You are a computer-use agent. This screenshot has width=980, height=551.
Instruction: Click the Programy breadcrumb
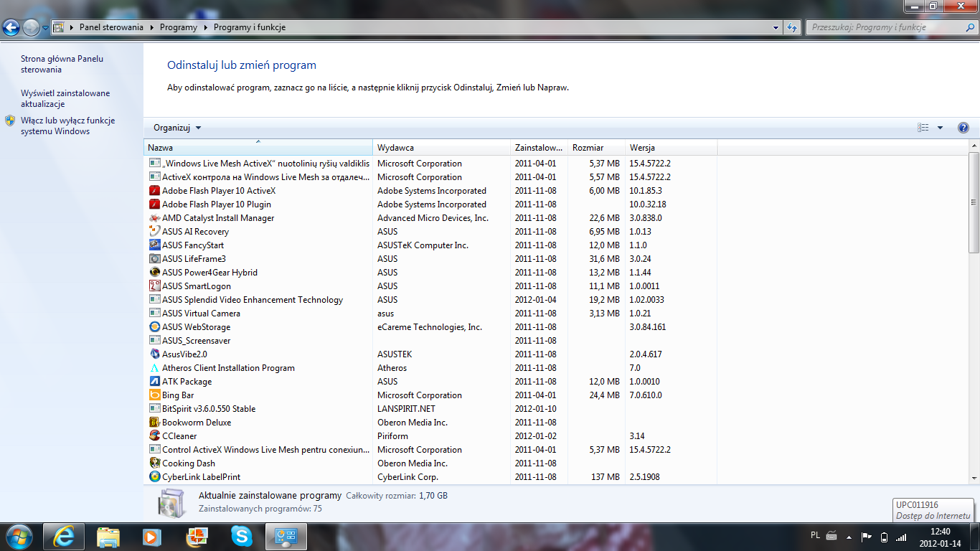179,27
